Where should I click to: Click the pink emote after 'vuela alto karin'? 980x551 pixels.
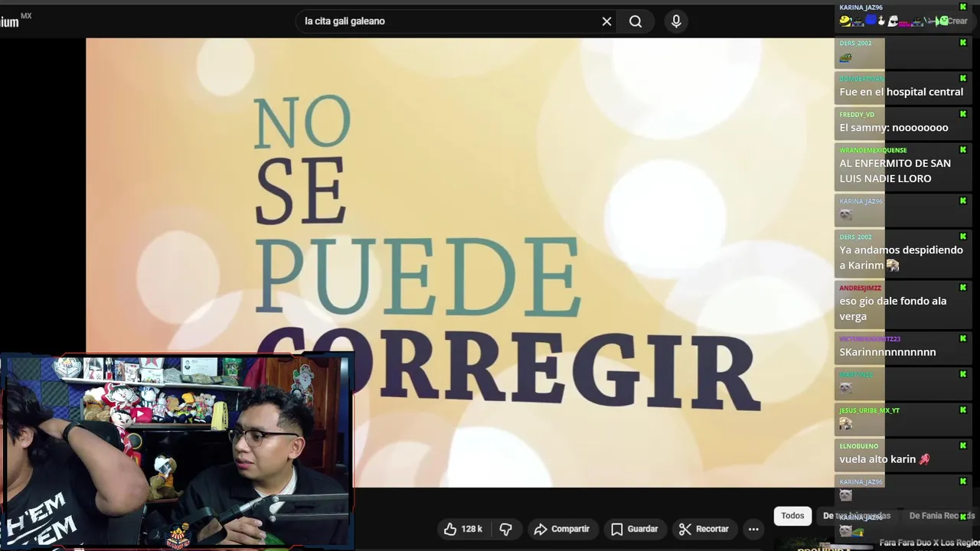click(924, 459)
